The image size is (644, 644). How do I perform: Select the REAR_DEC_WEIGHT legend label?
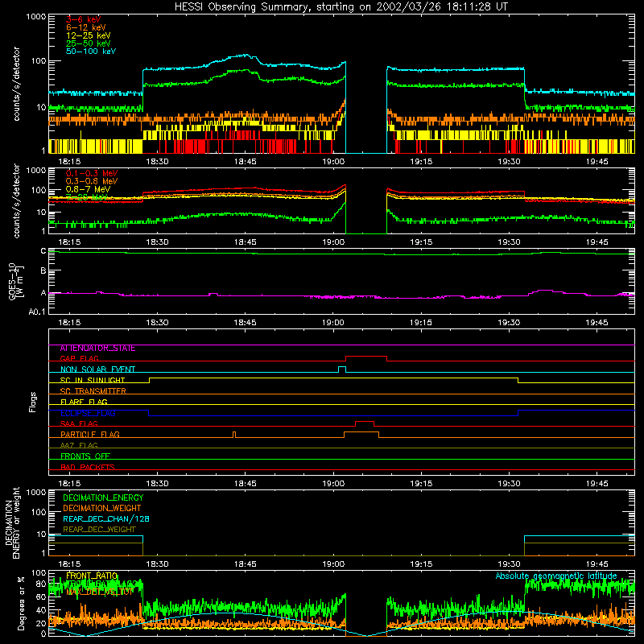point(99,530)
